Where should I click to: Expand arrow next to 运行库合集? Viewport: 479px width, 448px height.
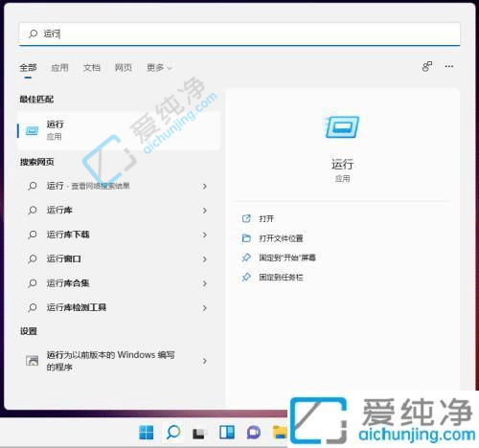(x=205, y=283)
